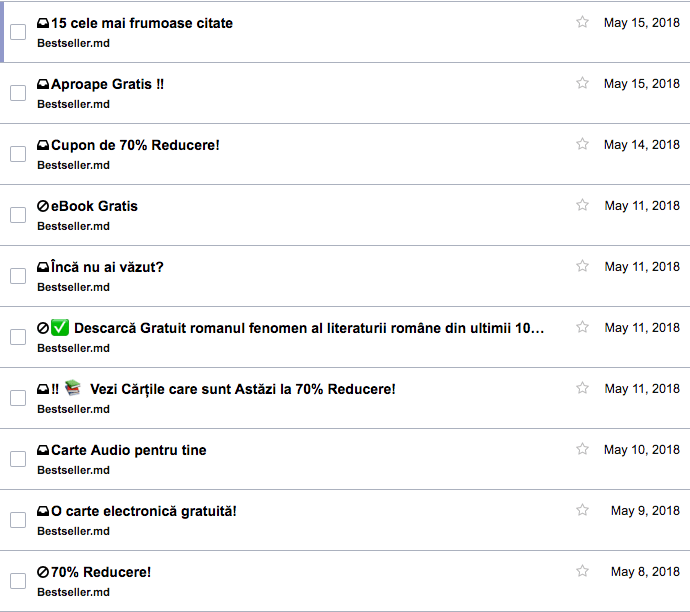690x612 pixels.
Task: Open 'Descarcă Gratuit romanul fenomen' email
Action: coord(309,328)
